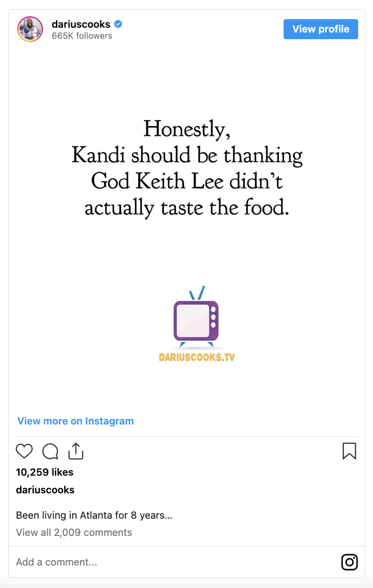Click the 10,259 likes count
The image size is (373, 588).
(44, 472)
